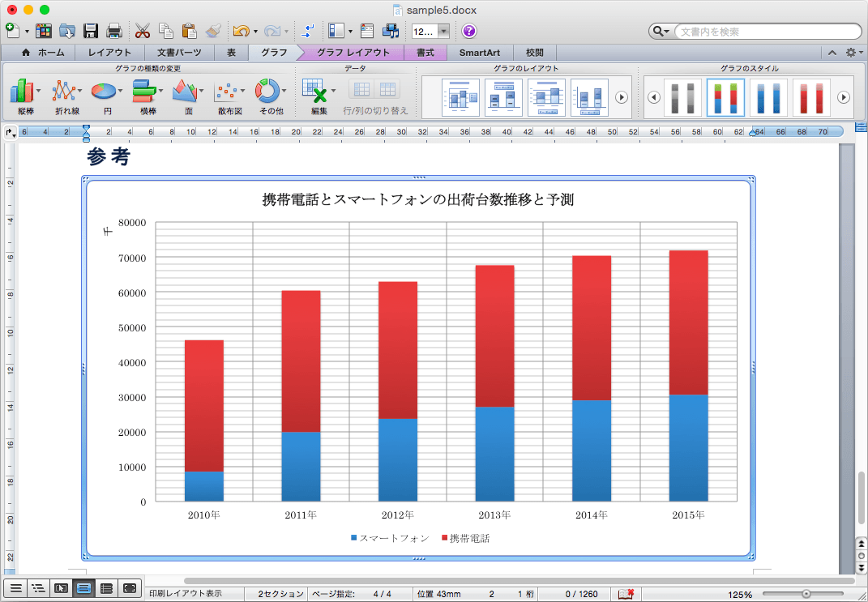Undo the last action
The image size is (868, 602).
coord(242,31)
